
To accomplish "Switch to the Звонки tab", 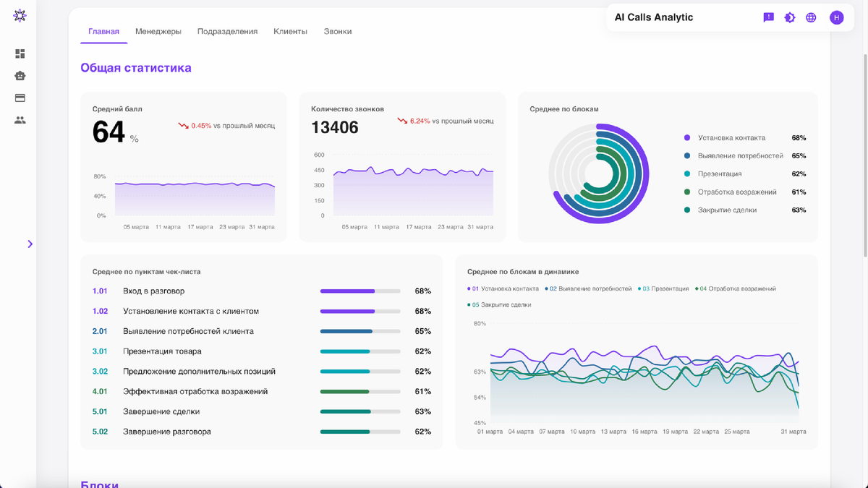I will click(x=338, y=32).
